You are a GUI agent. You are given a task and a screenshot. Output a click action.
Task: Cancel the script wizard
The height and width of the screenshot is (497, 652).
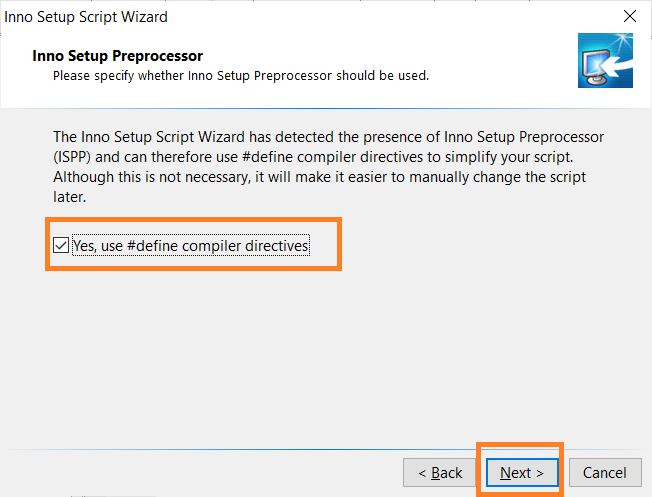[605, 473]
